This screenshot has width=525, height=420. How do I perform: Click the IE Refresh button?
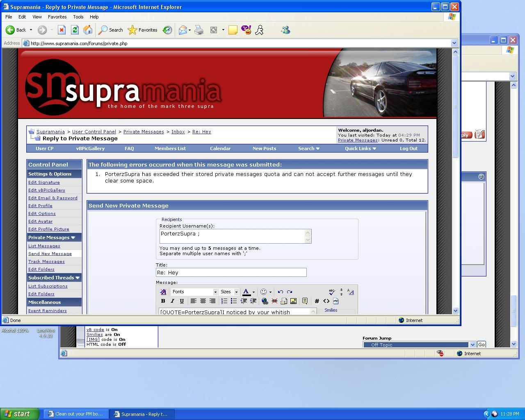[75, 30]
